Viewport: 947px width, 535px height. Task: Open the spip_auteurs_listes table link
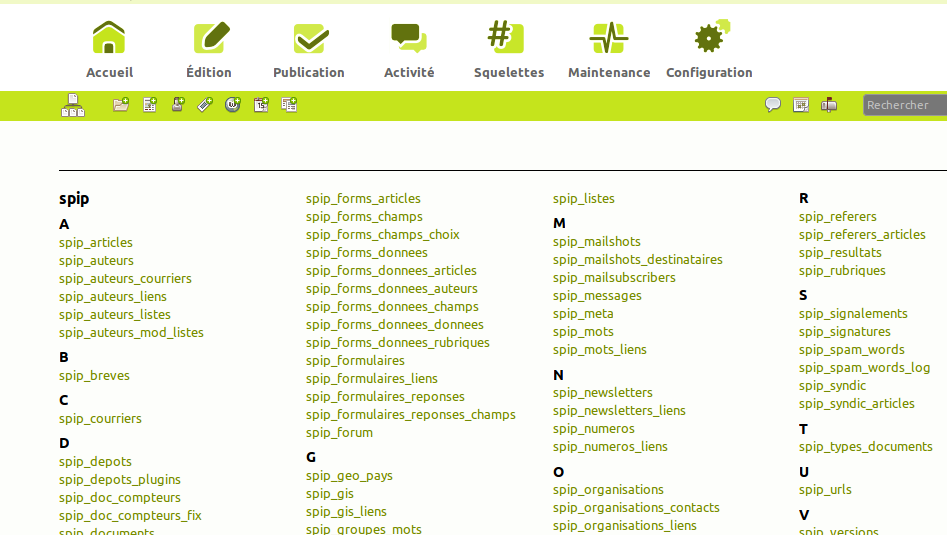point(115,315)
